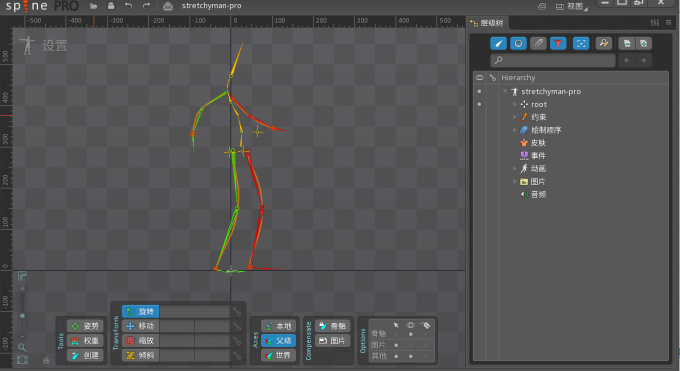Click the Hierarchy column header
The width and height of the screenshot is (680, 371).
click(x=518, y=78)
